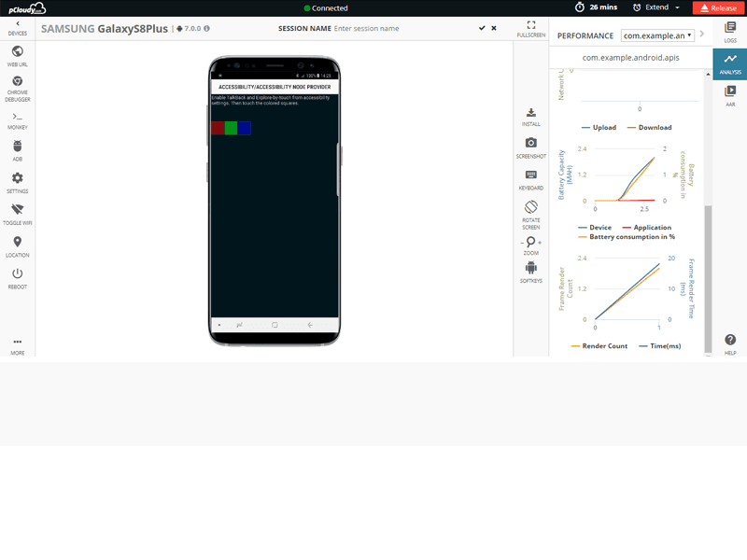Click the Connected status indicator
Screen dimensions: 747x560
pos(326,8)
